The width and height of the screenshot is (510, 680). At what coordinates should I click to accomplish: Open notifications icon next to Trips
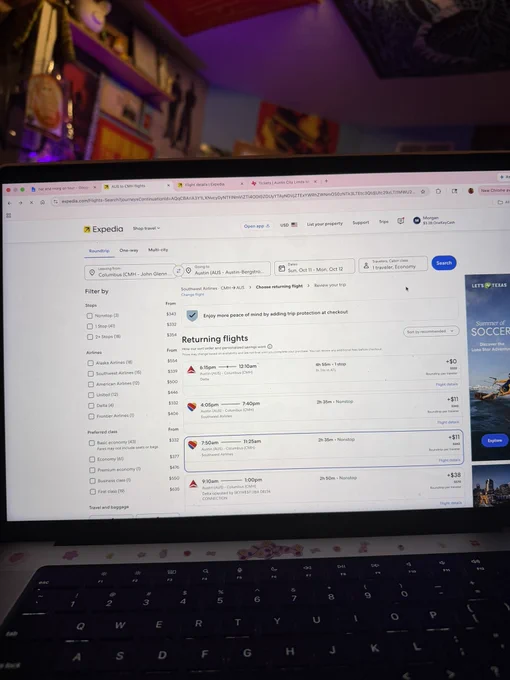click(x=401, y=221)
